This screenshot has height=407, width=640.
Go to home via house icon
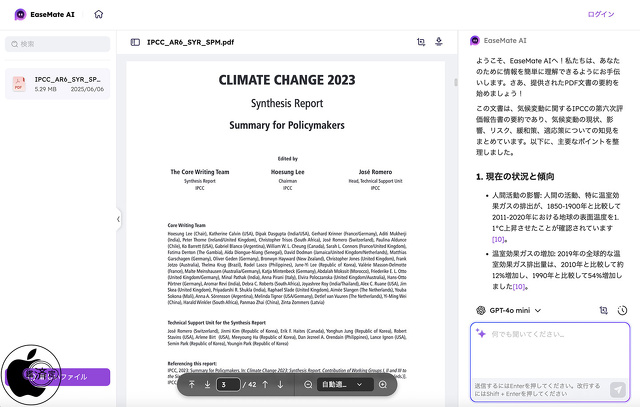[99, 14]
